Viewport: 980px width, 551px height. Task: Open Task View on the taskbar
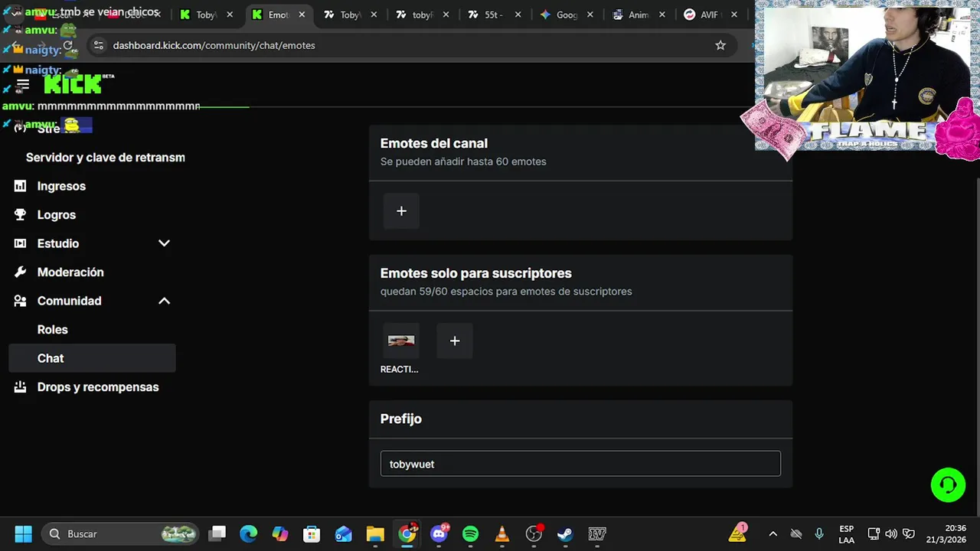pos(218,533)
